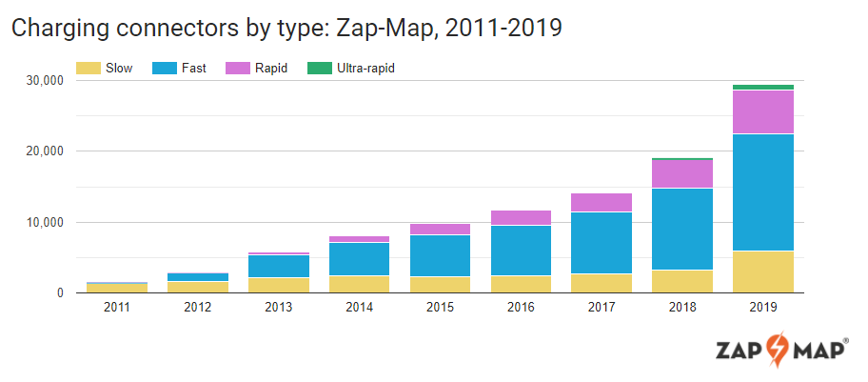Click the Ultra-rapid legend label
This screenshot has height=382, width=868.
(x=365, y=69)
